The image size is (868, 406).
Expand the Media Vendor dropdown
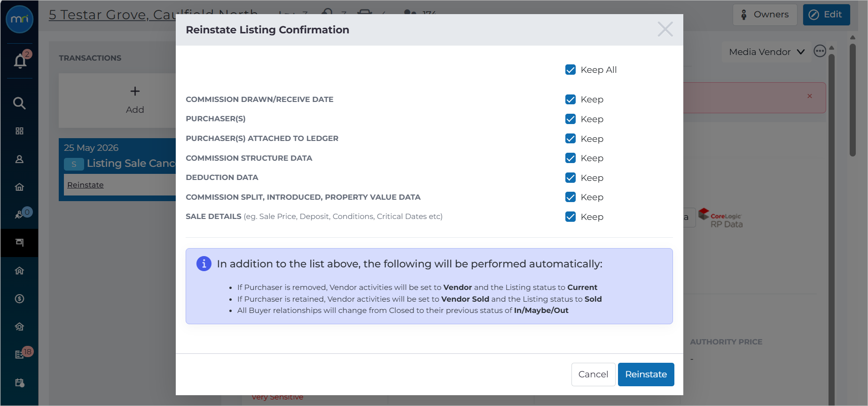click(x=766, y=52)
